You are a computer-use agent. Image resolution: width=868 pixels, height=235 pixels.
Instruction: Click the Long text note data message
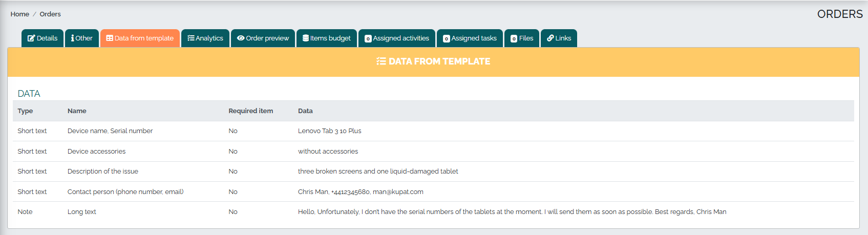tap(512, 212)
